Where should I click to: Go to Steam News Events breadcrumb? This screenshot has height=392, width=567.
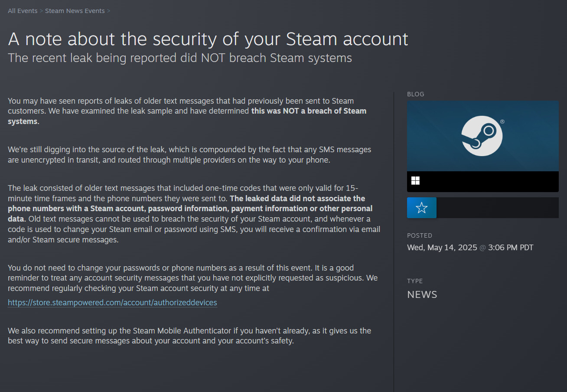point(75,11)
